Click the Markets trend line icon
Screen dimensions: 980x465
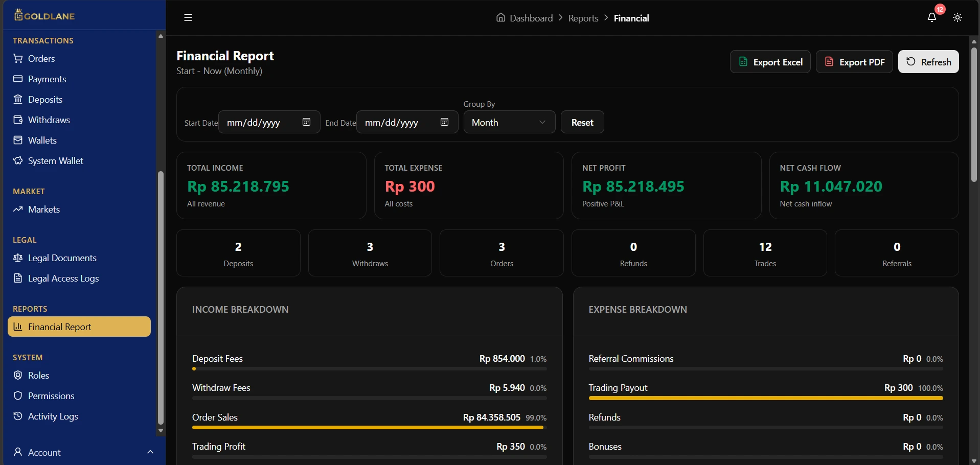(x=18, y=209)
